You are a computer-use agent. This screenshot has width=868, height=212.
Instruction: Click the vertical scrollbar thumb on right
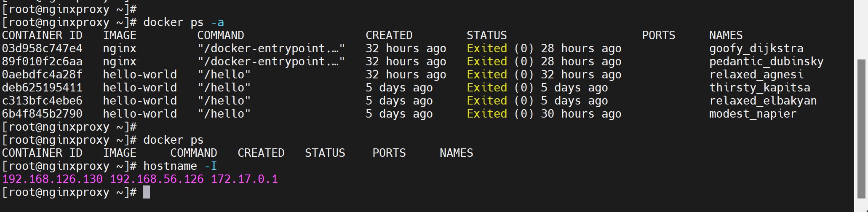(861, 129)
